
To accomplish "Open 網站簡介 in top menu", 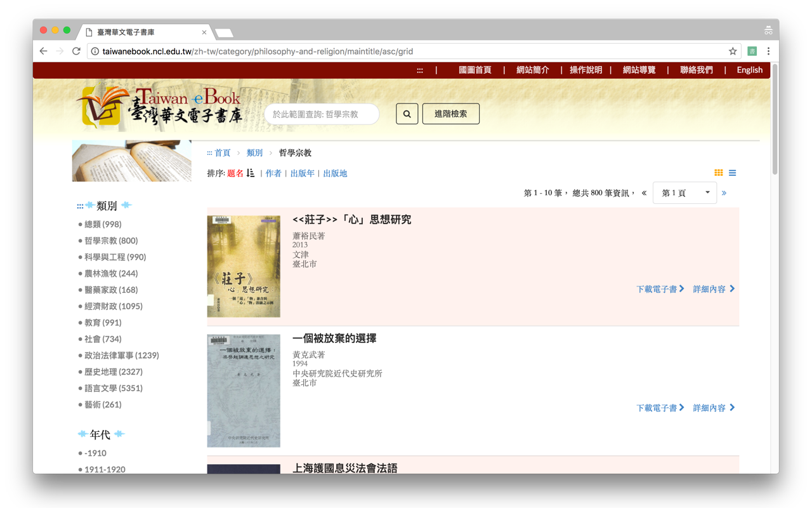I will click(532, 70).
